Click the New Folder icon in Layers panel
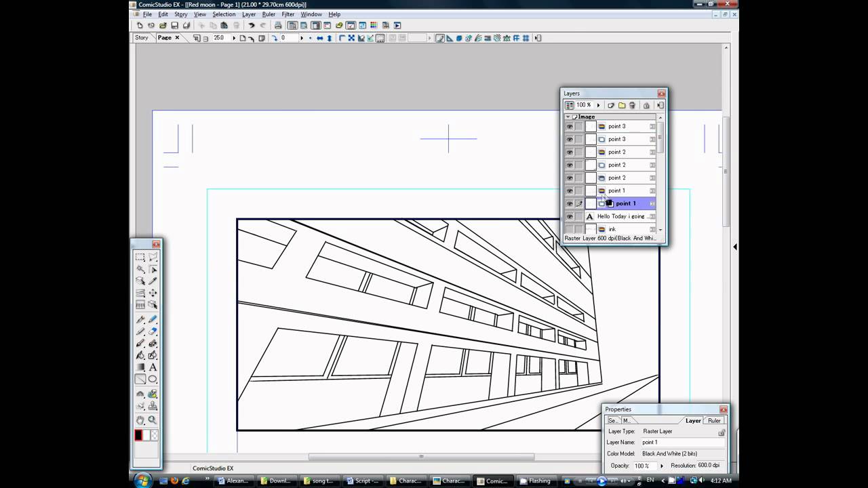Viewport: 868px width, 488px height. [x=621, y=105]
